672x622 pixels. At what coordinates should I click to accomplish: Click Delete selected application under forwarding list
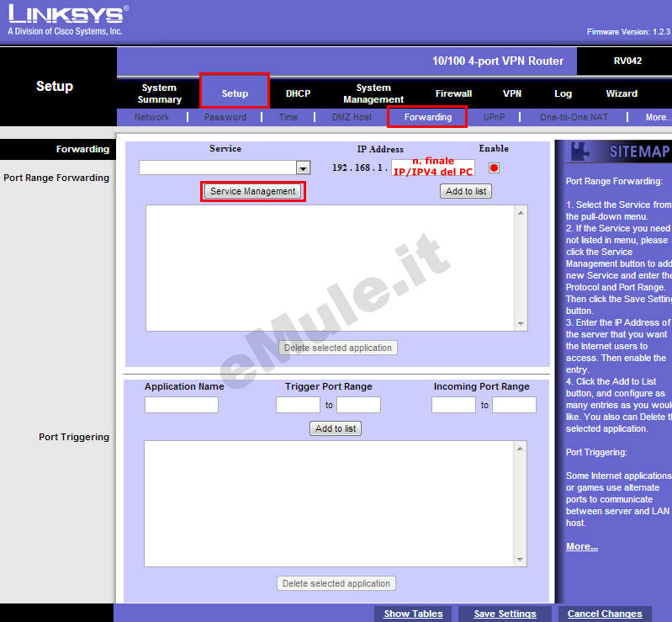click(338, 348)
